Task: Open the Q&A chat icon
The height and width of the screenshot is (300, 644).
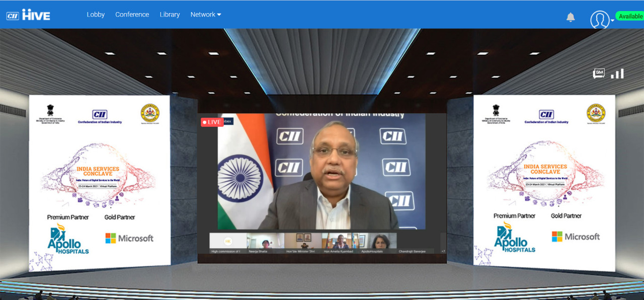Action: [599, 74]
